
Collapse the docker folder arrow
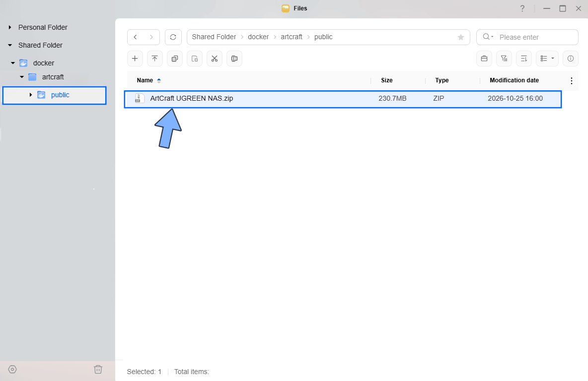click(13, 63)
